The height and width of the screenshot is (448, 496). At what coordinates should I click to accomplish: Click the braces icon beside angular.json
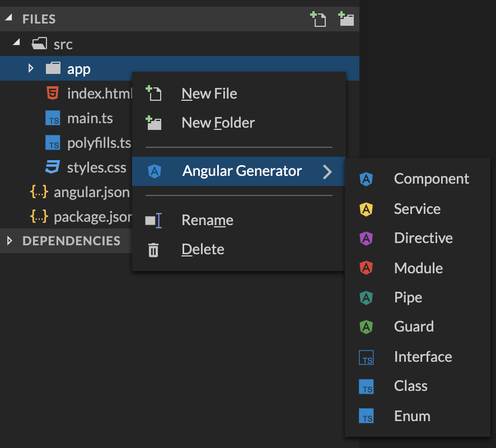39,192
